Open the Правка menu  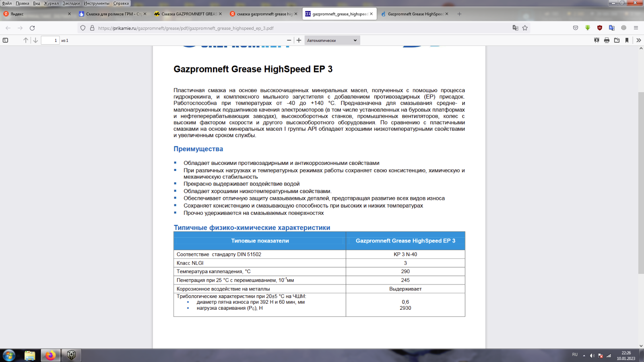22,3
